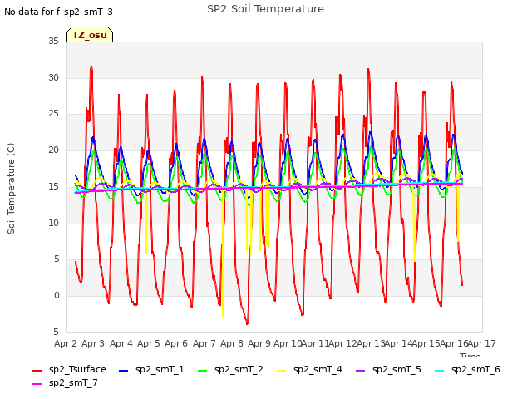Click the purple sp2_smT_5 legend swatch

360,371
